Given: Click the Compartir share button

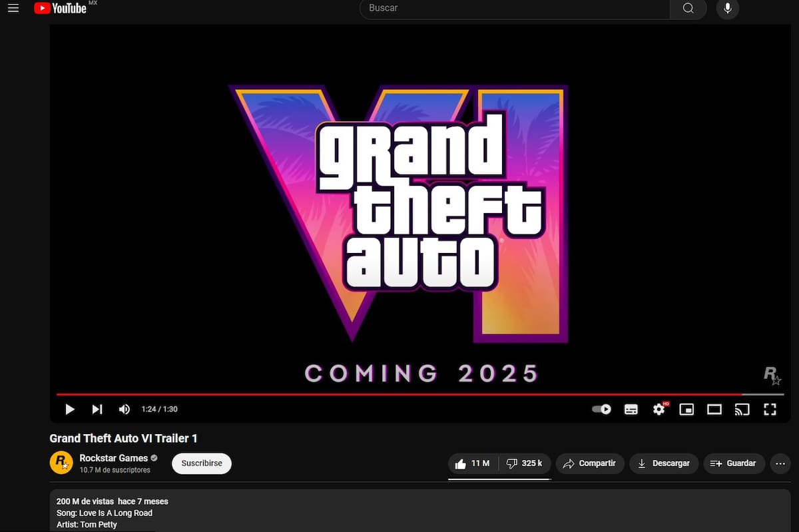Looking at the screenshot, I should point(590,463).
